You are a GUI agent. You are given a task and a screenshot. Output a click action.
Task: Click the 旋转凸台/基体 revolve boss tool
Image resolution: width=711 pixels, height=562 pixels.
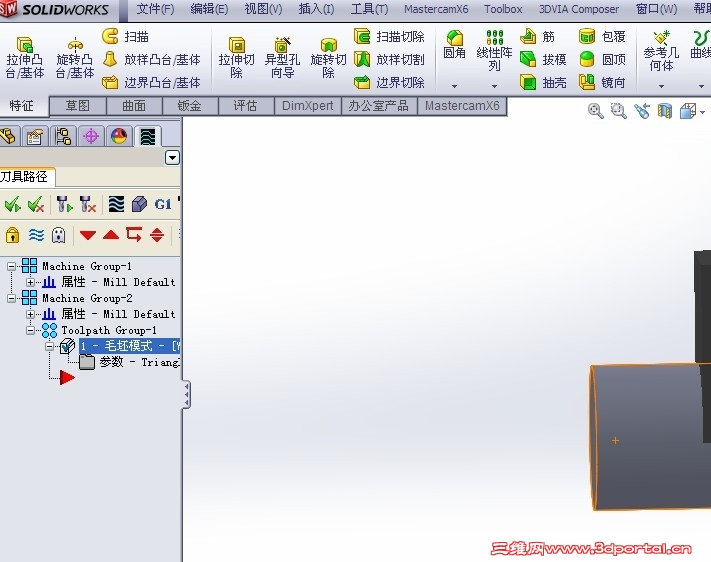(75, 58)
